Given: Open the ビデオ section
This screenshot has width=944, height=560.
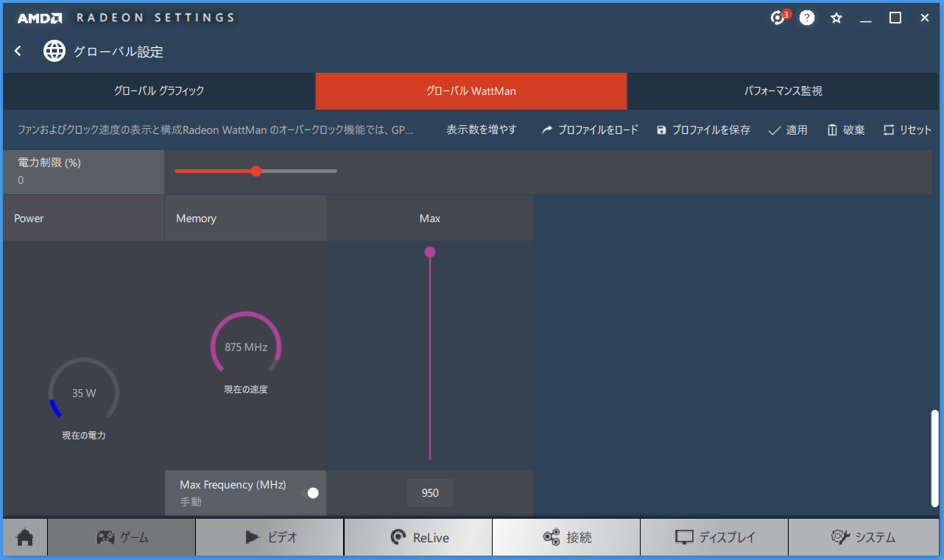Looking at the screenshot, I should click(270, 537).
